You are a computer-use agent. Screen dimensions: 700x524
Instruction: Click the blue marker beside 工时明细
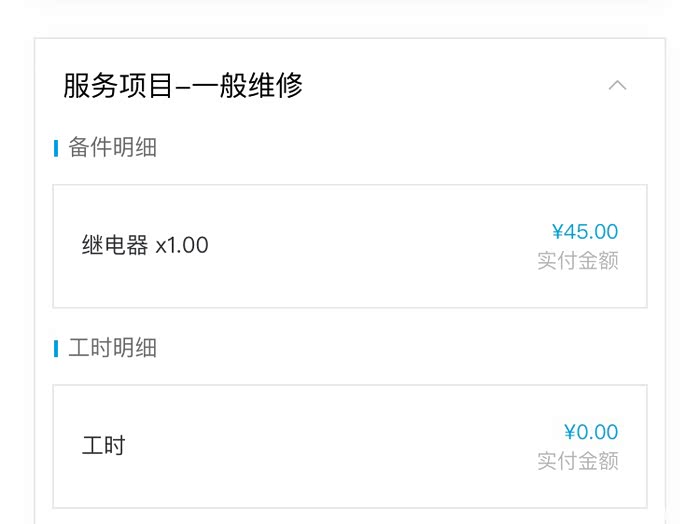point(56,349)
